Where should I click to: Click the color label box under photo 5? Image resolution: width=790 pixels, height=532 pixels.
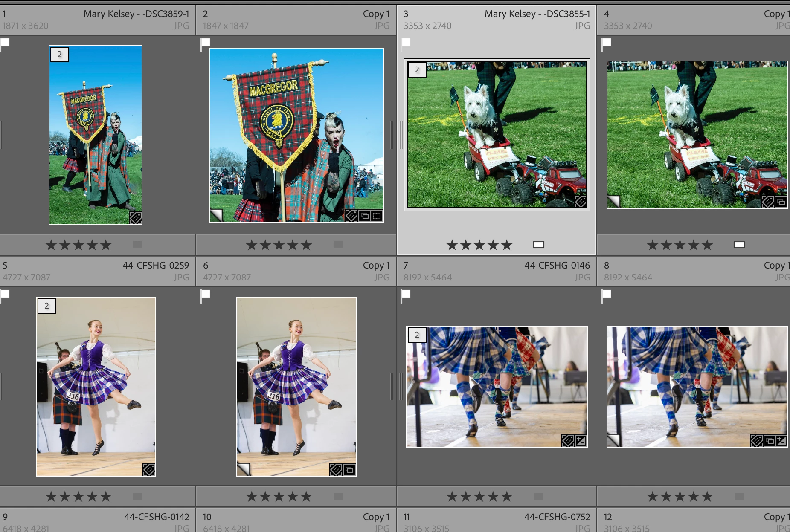coord(138,496)
